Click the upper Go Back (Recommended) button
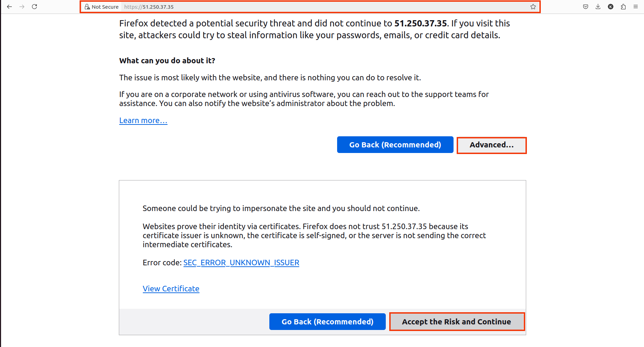 click(395, 145)
